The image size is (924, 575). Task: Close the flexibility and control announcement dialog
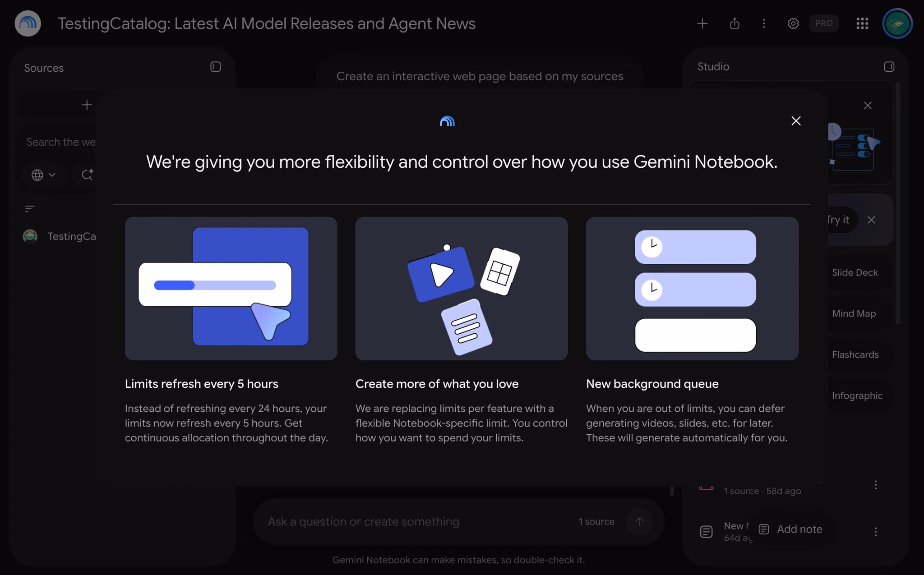pyautogui.click(x=796, y=121)
